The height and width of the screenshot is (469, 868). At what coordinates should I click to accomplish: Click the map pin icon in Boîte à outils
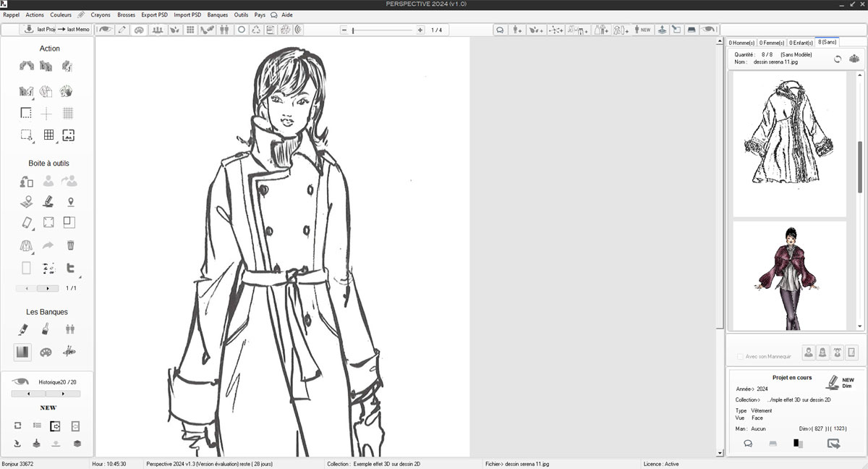tap(70, 202)
